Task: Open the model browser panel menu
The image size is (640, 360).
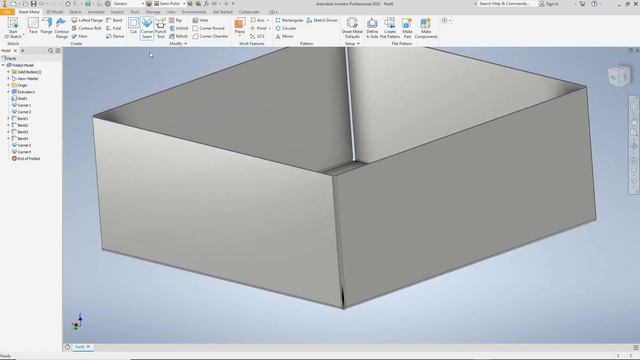Action: coord(58,51)
